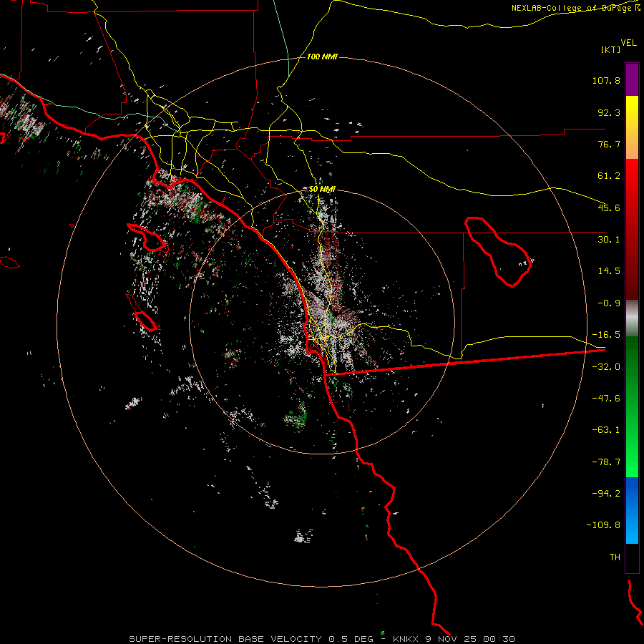Click the -0.9 velocity scale value
This screenshot has width=644, height=644.
(x=609, y=303)
